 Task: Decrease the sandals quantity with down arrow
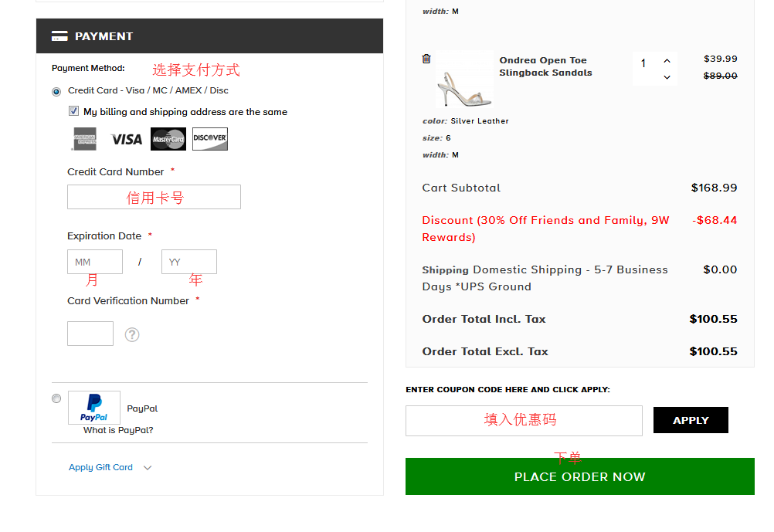pyautogui.click(x=667, y=77)
